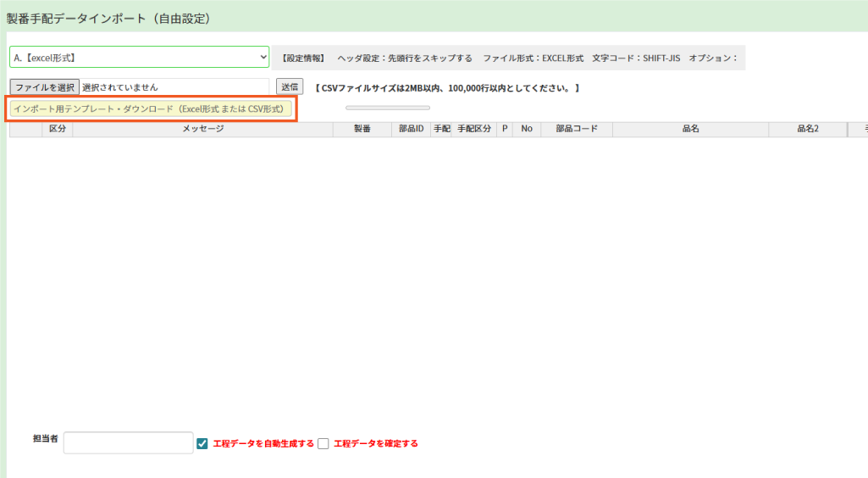Select the No column header
The image size is (868, 478).
click(526, 129)
